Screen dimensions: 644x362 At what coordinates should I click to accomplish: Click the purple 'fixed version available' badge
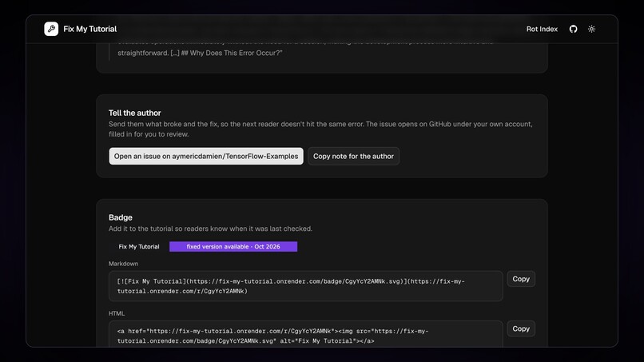[x=233, y=247]
